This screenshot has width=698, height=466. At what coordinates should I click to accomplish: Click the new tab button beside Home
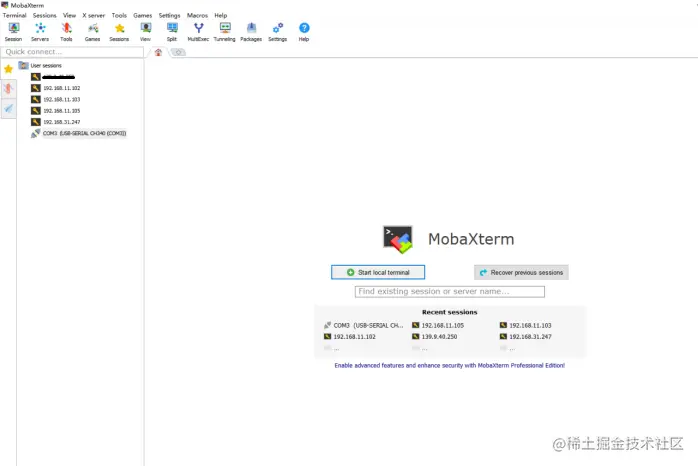178,53
